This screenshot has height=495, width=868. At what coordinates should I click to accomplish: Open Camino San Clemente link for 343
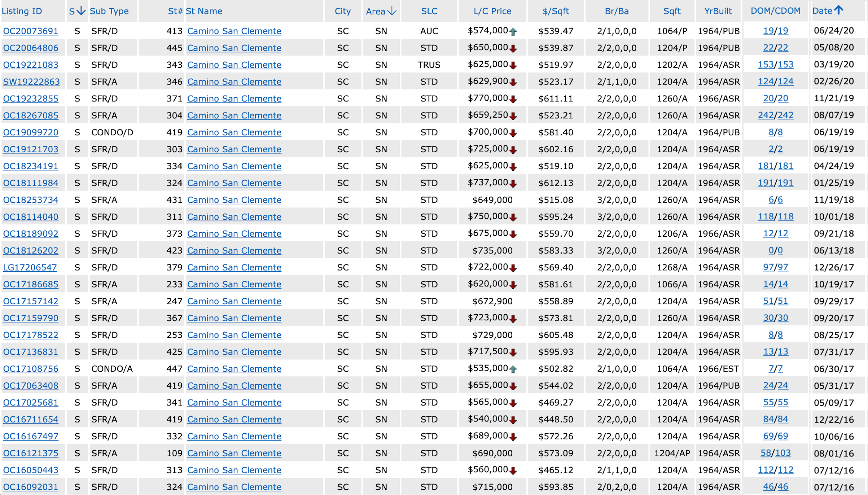[234, 65]
